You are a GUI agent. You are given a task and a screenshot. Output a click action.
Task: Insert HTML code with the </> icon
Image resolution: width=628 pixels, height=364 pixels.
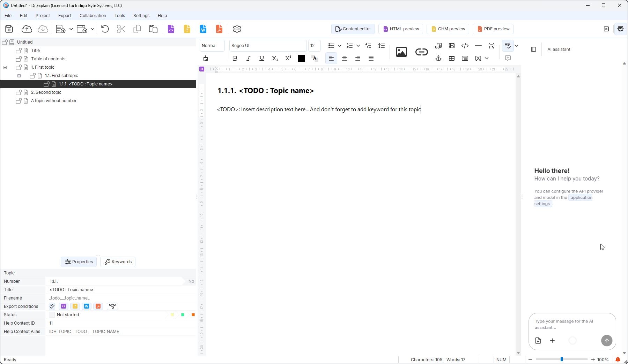(x=465, y=46)
